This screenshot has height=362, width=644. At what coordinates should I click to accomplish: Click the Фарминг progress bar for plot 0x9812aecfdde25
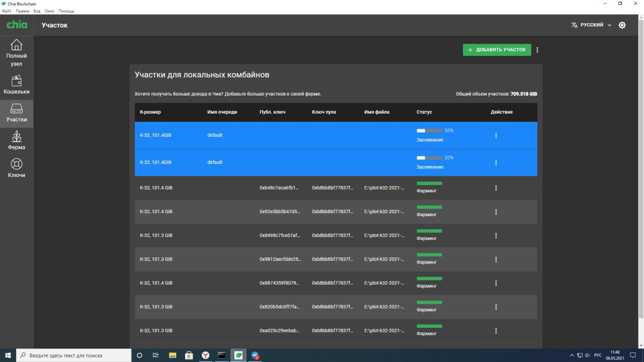pos(429,255)
